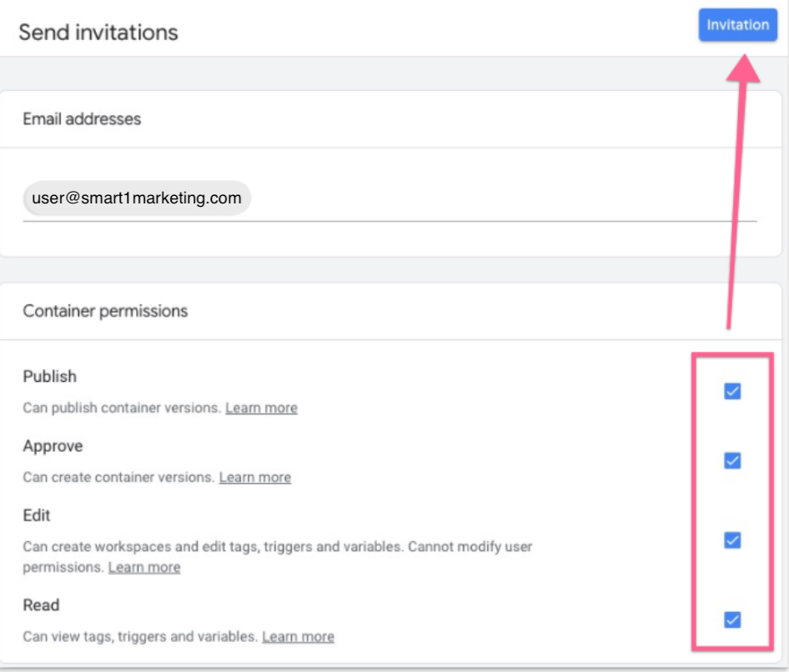The image size is (789, 672).
Task: Select the user@smart1marketing.com email chip
Action: tap(137, 198)
